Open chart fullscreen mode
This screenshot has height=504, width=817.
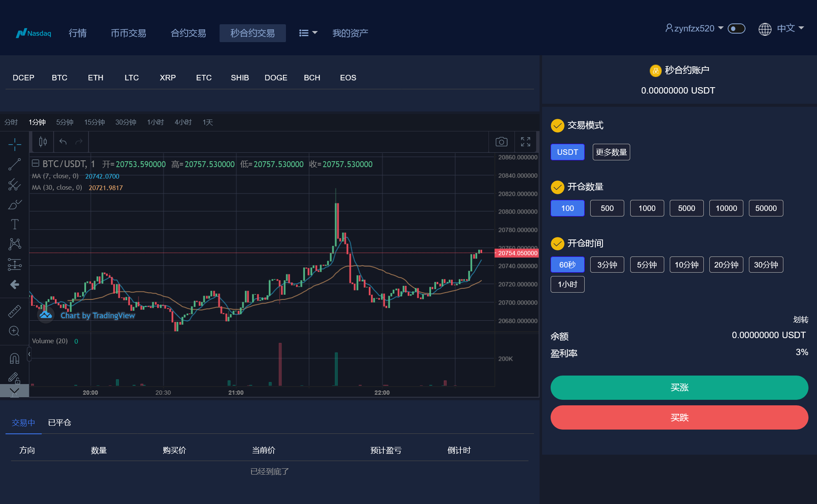tap(526, 142)
